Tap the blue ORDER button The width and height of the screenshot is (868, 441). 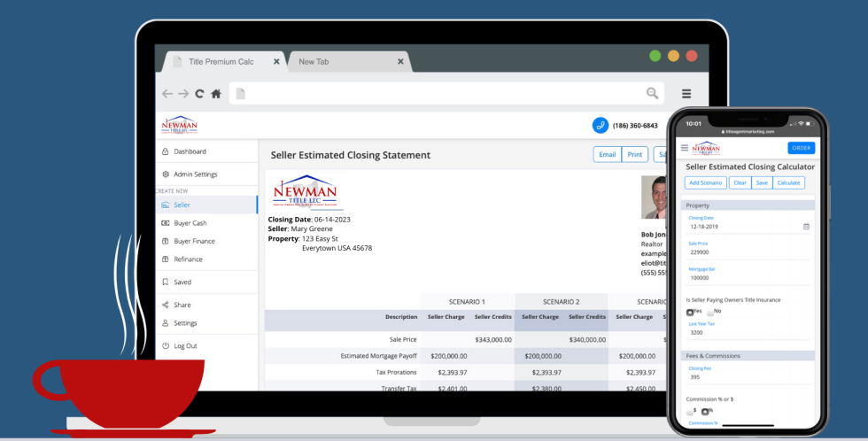pyautogui.click(x=801, y=148)
